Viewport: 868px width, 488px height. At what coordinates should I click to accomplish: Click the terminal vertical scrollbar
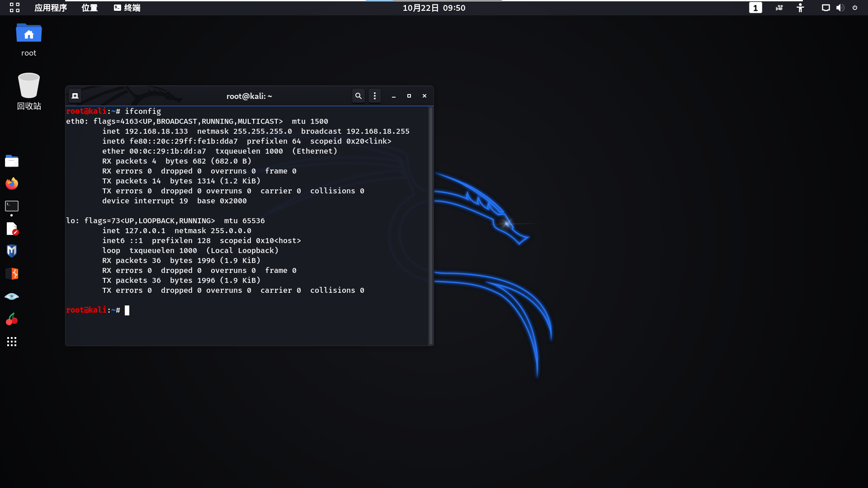[x=430, y=226]
